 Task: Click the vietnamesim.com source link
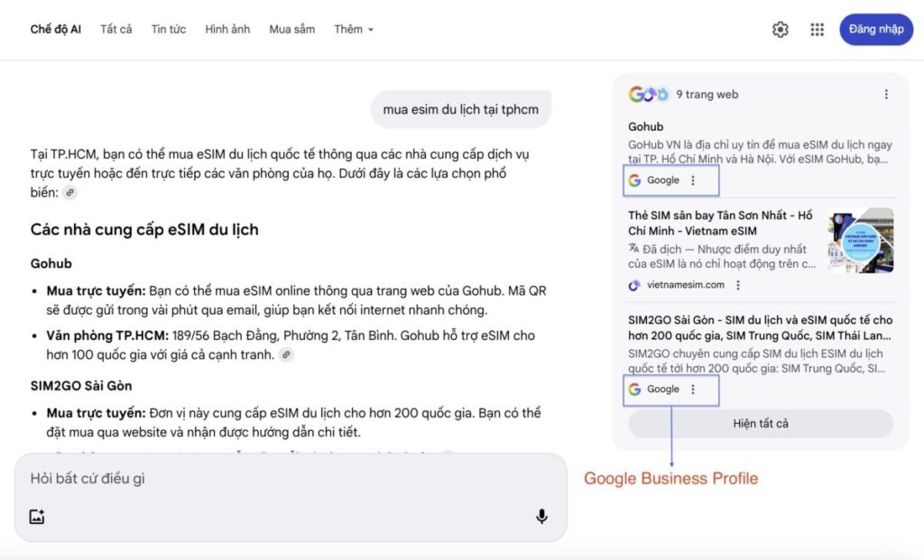click(x=686, y=285)
